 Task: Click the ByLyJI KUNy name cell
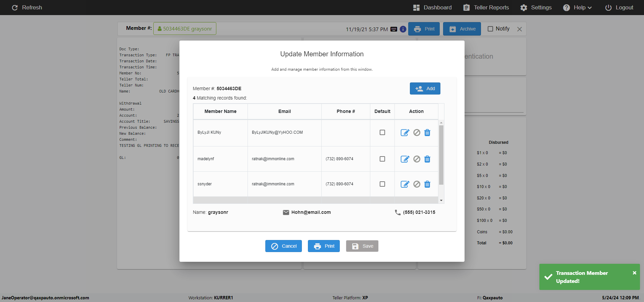click(220, 132)
